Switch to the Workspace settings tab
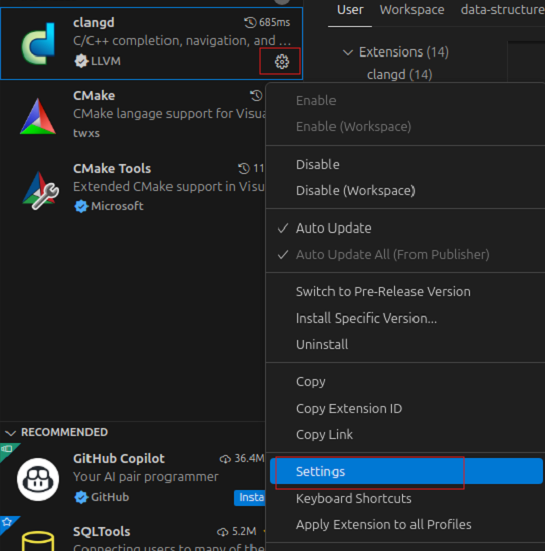 coord(412,10)
